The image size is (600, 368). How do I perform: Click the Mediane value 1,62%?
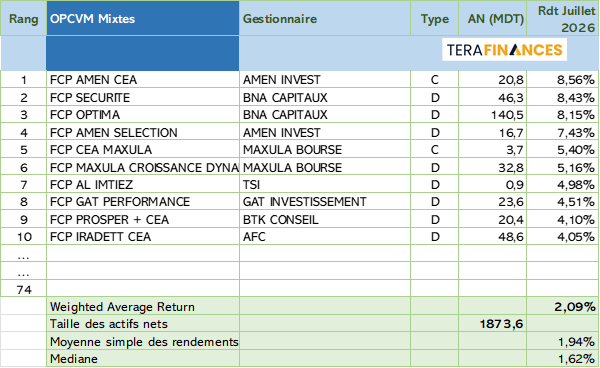[x=576, y=359]
